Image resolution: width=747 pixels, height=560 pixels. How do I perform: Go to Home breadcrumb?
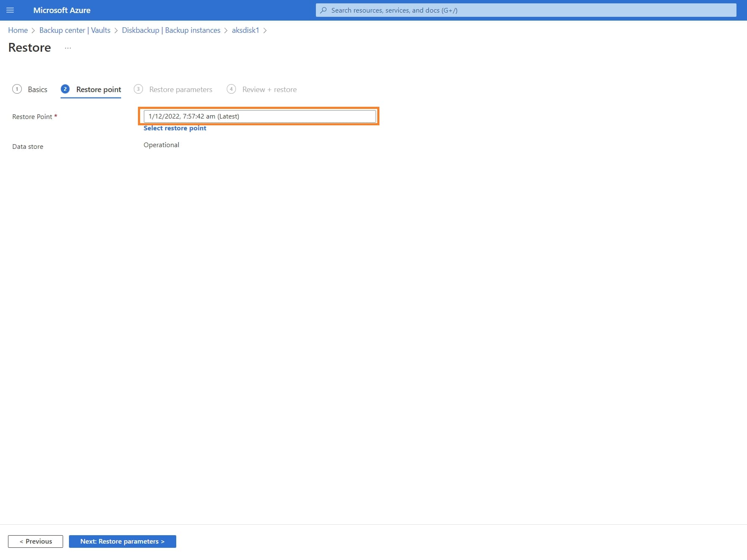tap(18, 30)
